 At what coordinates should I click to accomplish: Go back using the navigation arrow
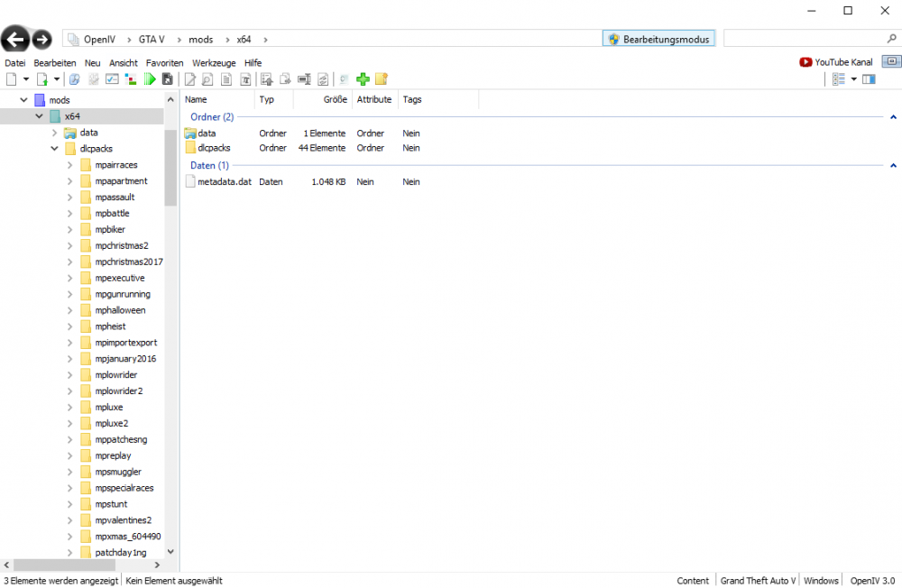15,39
